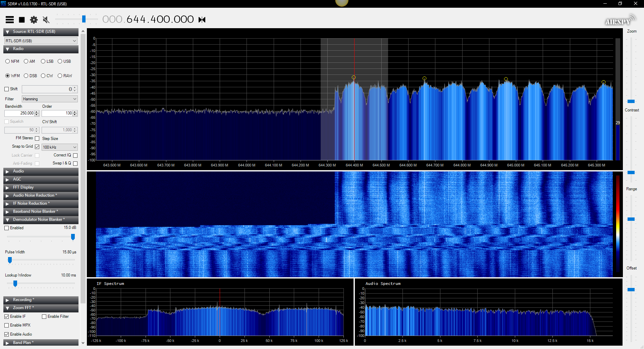Click the Contrast slider handle
This screenshot has width=644, height=349.
631,173
